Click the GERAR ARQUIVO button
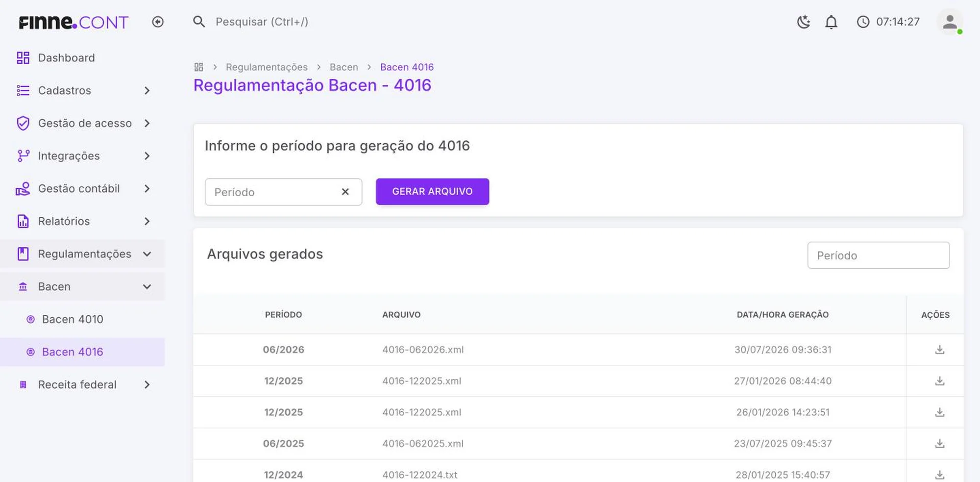 [432, 192]
